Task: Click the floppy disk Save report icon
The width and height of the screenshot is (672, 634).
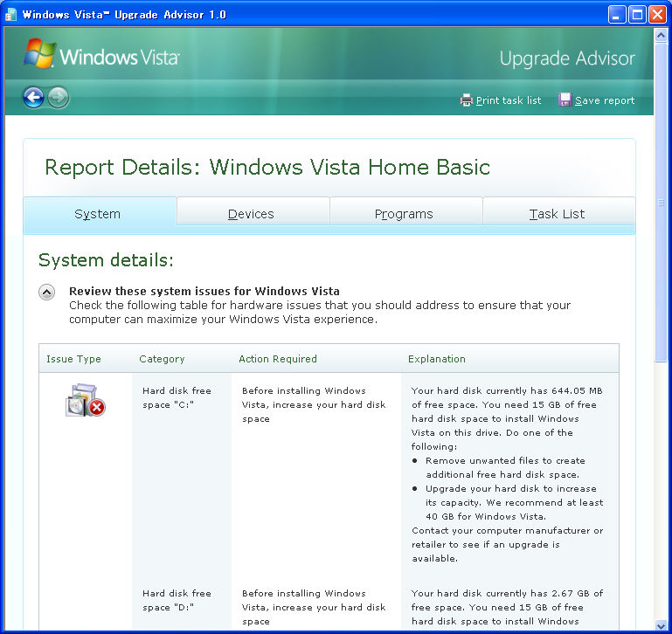Action: click(565, 100)
